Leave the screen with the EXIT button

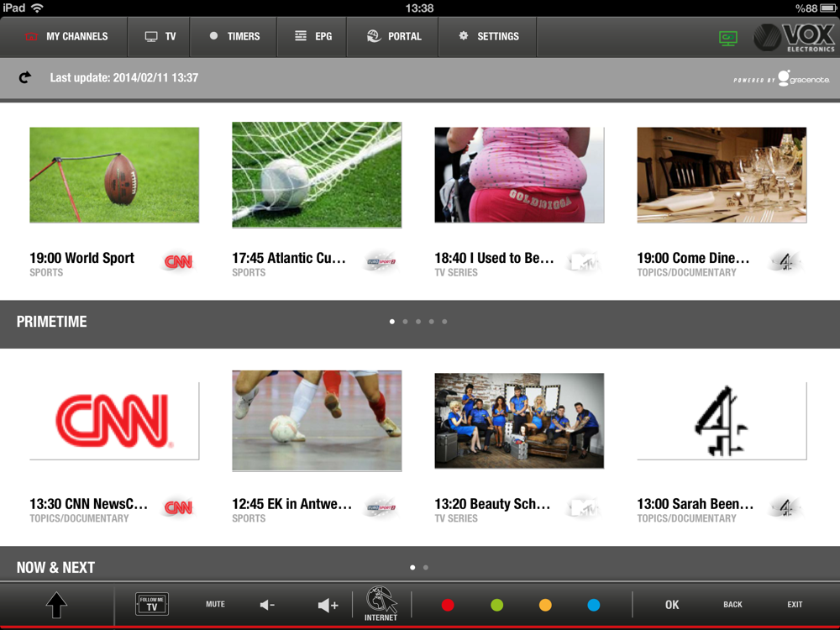pyautogui.click(x=795, y=604)
